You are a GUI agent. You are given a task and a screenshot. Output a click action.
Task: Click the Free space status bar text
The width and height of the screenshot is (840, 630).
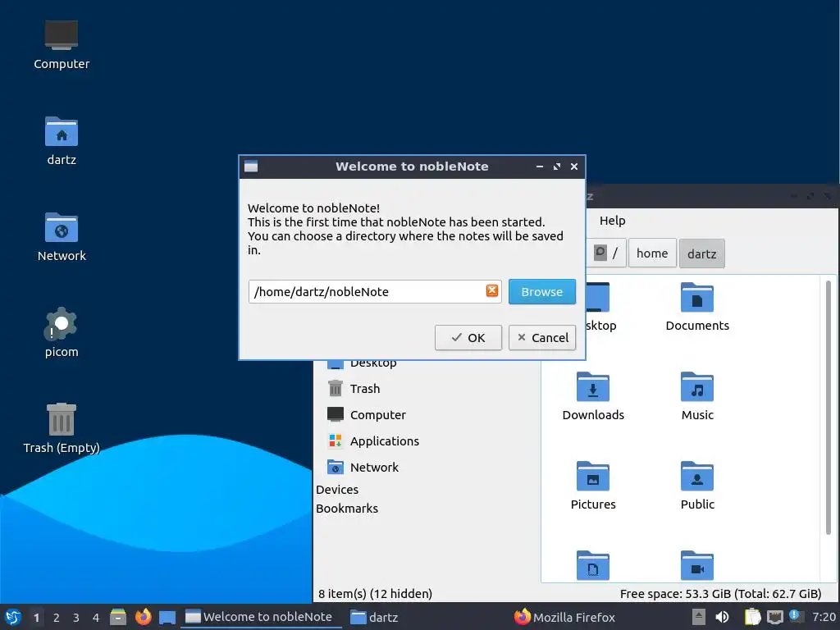[x=720, y=594]
